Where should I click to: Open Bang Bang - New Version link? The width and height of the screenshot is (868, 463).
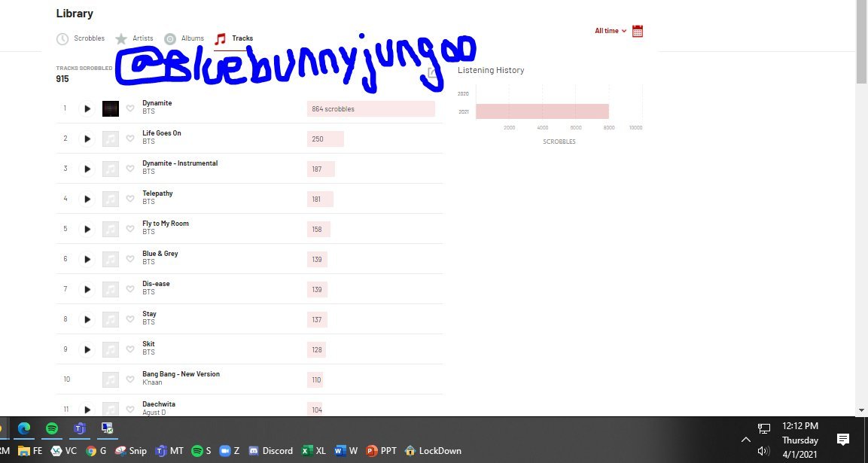(x=181, y=374)
